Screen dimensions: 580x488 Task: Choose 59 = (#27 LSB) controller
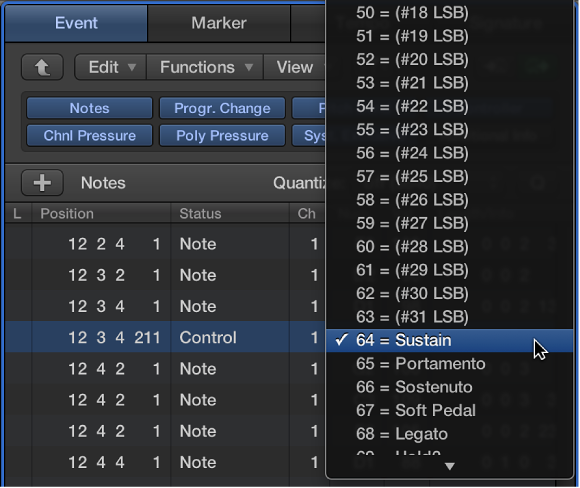pyautogui.click(x=449, y=223)
